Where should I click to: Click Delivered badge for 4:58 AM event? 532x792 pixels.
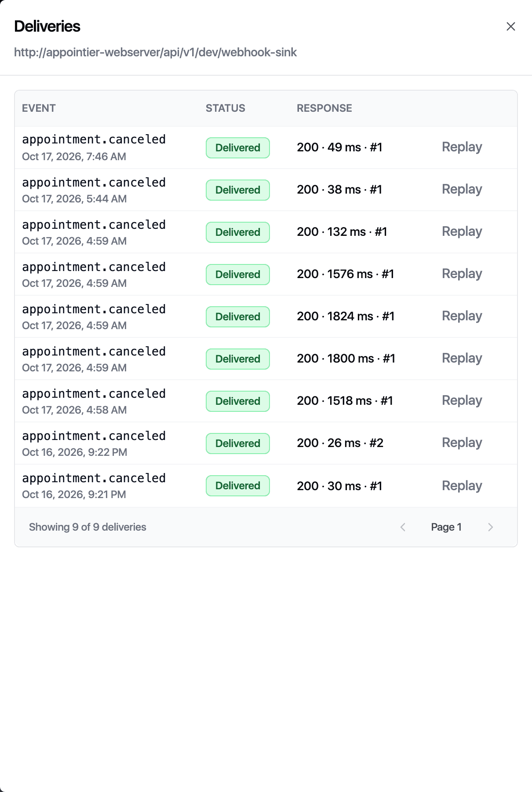238,401
